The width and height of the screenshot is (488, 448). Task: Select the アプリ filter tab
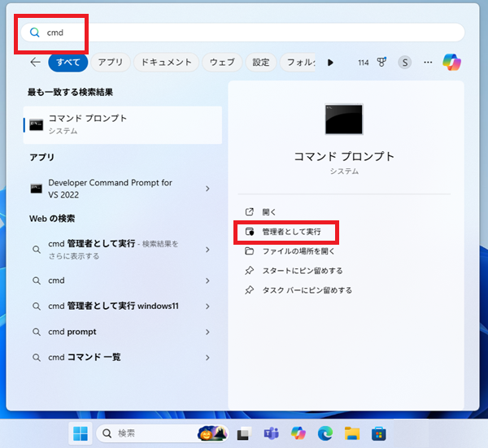(x=111, y=63)
